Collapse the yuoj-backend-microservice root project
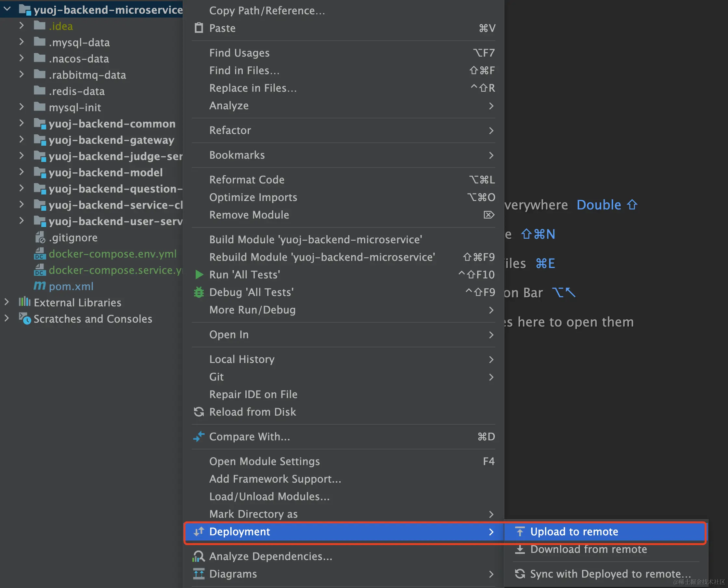Image resolution: width=728 pixels, height=588 pixels. pos(7,9)
